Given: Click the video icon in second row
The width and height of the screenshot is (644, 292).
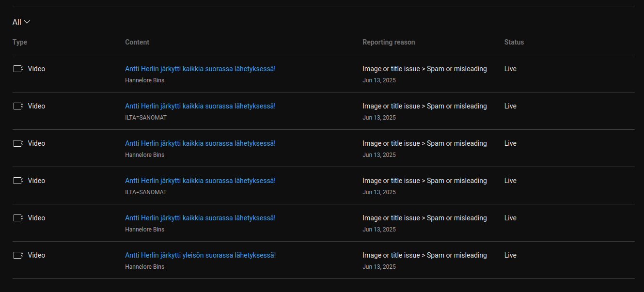Looking at the screenshot, I should click(x=18, y=106).
